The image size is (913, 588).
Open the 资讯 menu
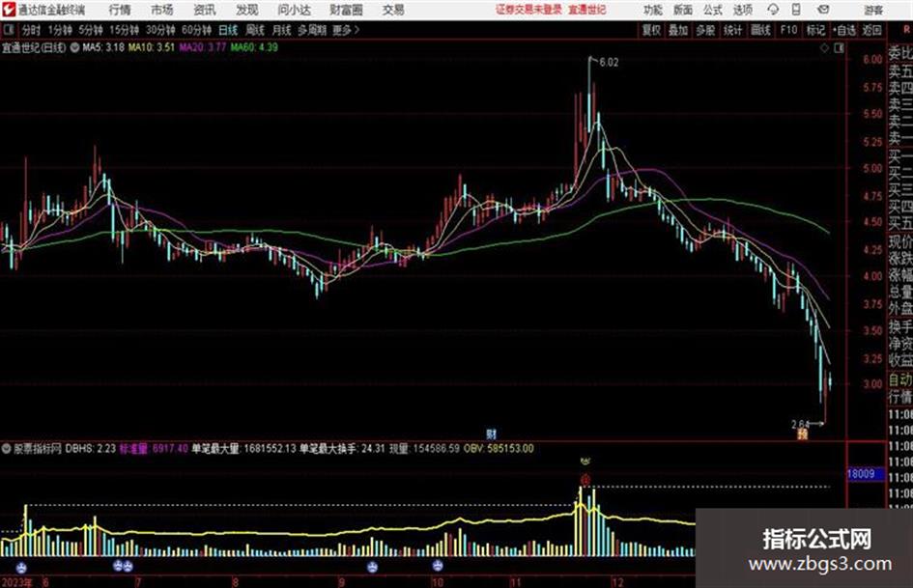point(205,10)
